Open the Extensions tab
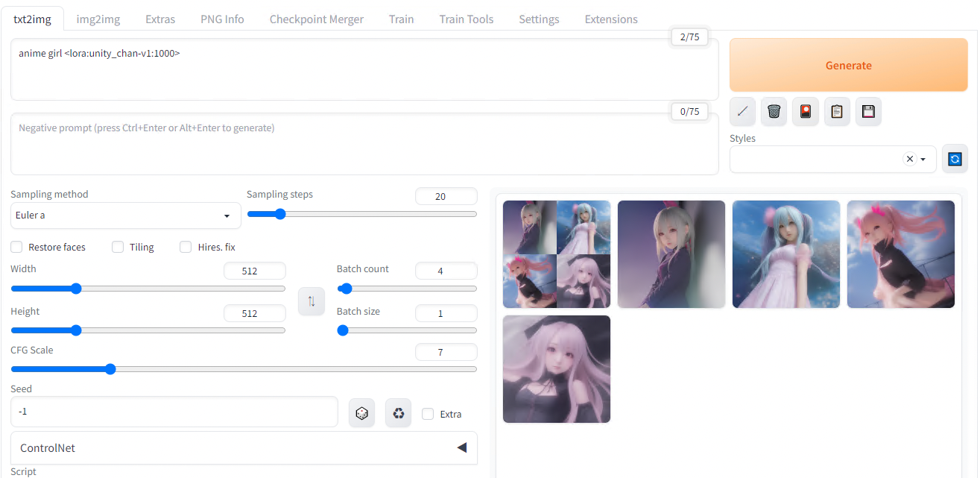Viewport: 980px width, 478px height. 611,19
